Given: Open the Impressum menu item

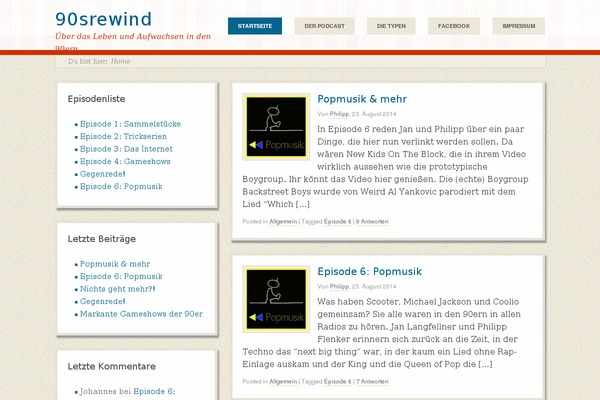Looking at the screenshot, I should (518, 26).
